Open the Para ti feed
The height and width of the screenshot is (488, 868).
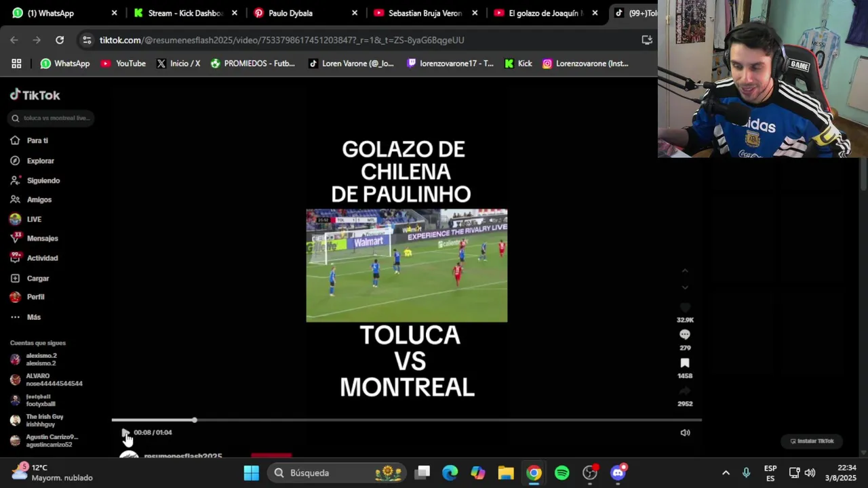[30, 140]
